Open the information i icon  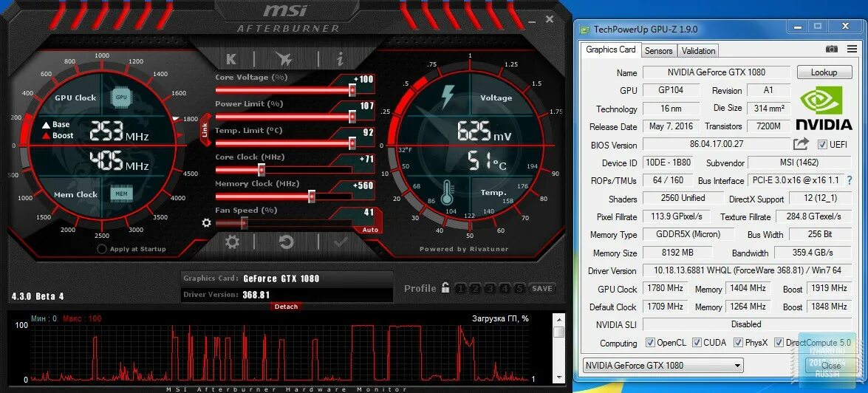click(x=340, y=59)
